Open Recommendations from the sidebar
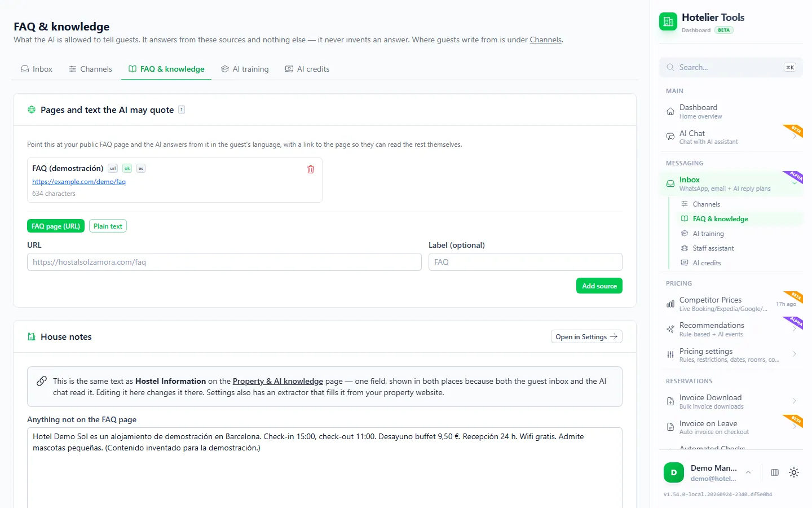Image resolution: width=812 pixels, height=508 pixels. click(x=731, y=329)
